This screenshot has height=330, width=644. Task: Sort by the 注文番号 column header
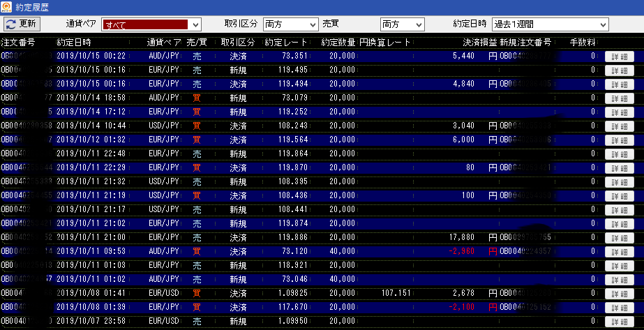click(18, 43)
